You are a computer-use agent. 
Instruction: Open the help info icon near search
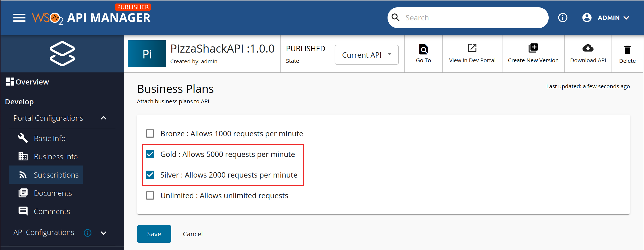pyautogui.click(x=563, y=18)
